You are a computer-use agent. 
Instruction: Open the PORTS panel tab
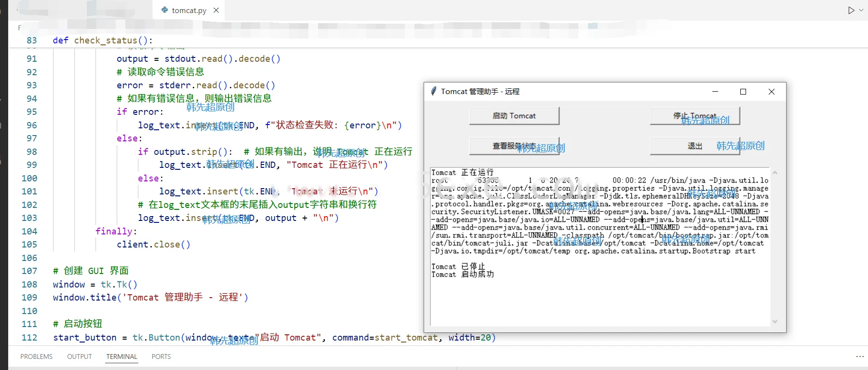click(x=161, y=356)
